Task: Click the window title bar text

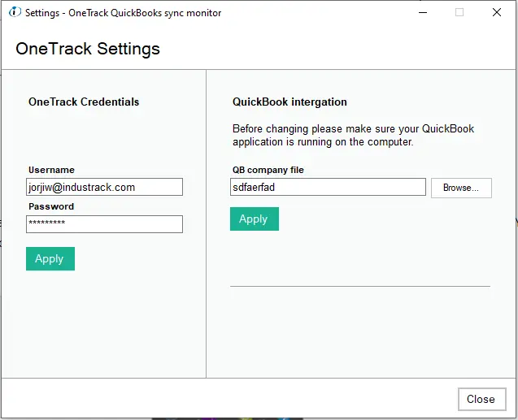Action: 124,13
